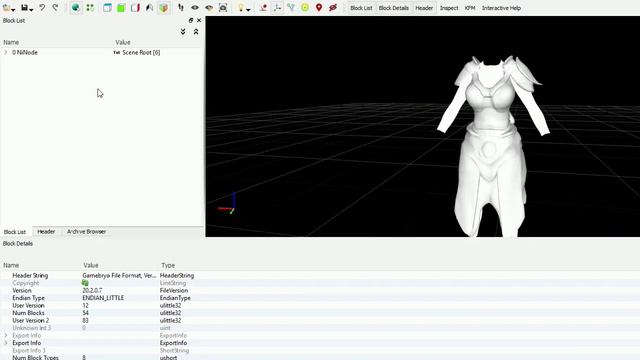Select the green square view icon
The image size is (640, 360).
pos(121,8)
